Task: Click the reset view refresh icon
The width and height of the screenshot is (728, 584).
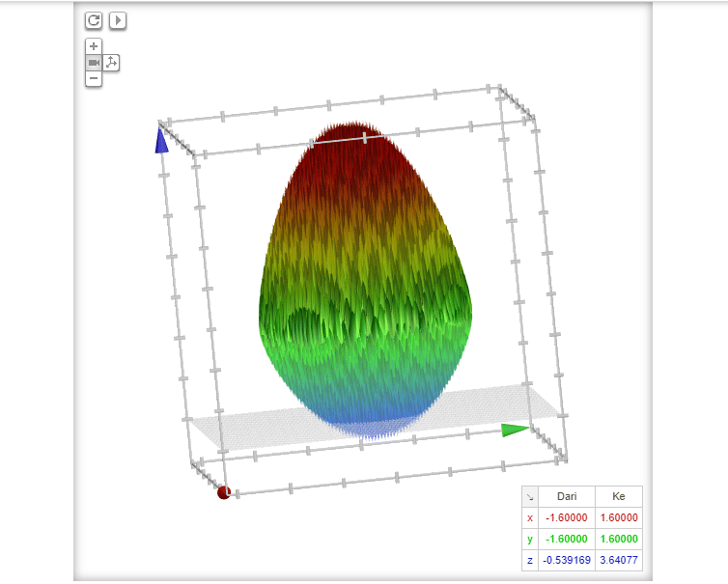Action: pyautogui.click(x=94, y=20)
